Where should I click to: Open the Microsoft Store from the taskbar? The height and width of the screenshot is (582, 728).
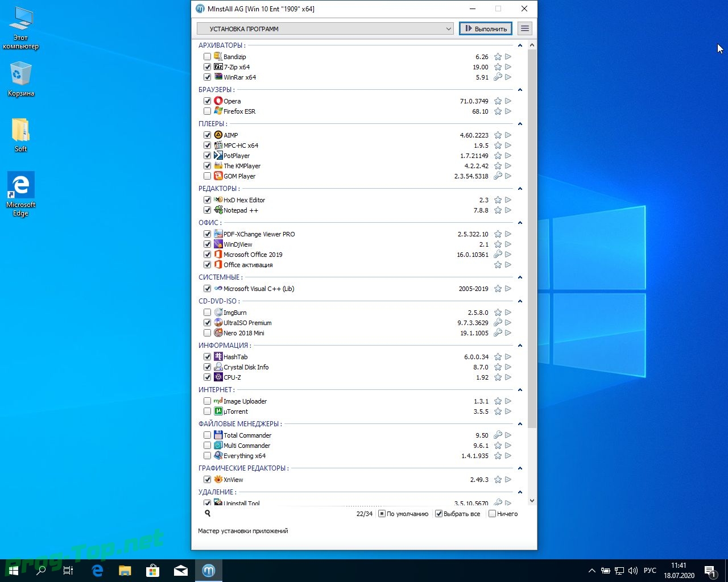[x=152, y=570]
